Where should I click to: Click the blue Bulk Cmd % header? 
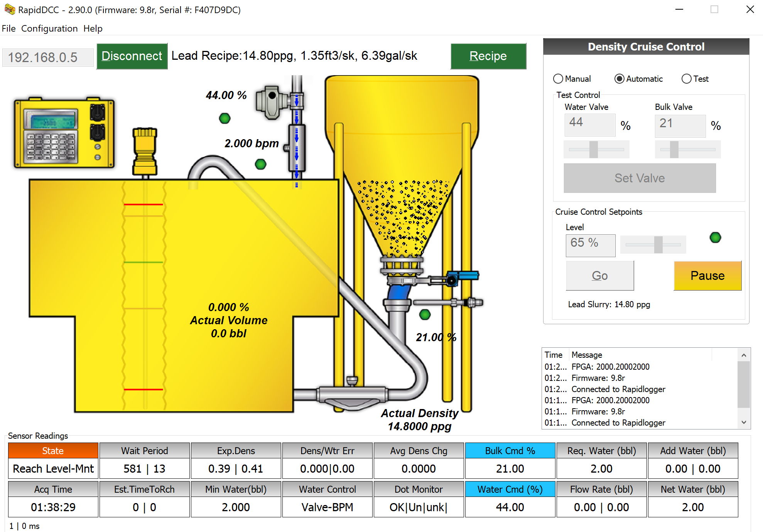point(510,451)
